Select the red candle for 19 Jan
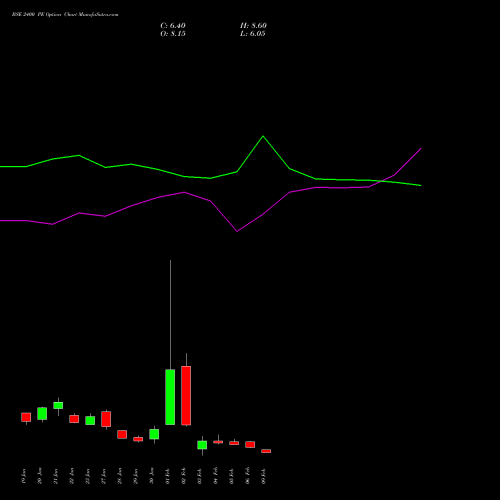Screen dimensions: 500x500 click(x=26, y=417)
